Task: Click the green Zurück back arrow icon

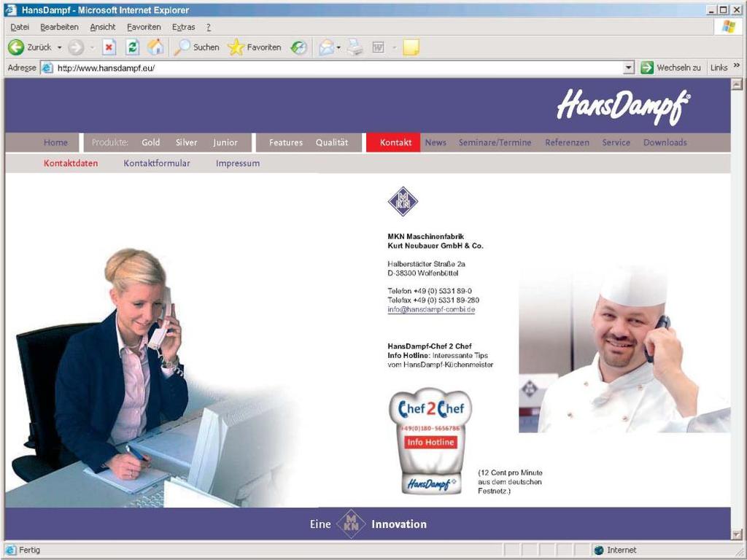Action: [16, 47]
